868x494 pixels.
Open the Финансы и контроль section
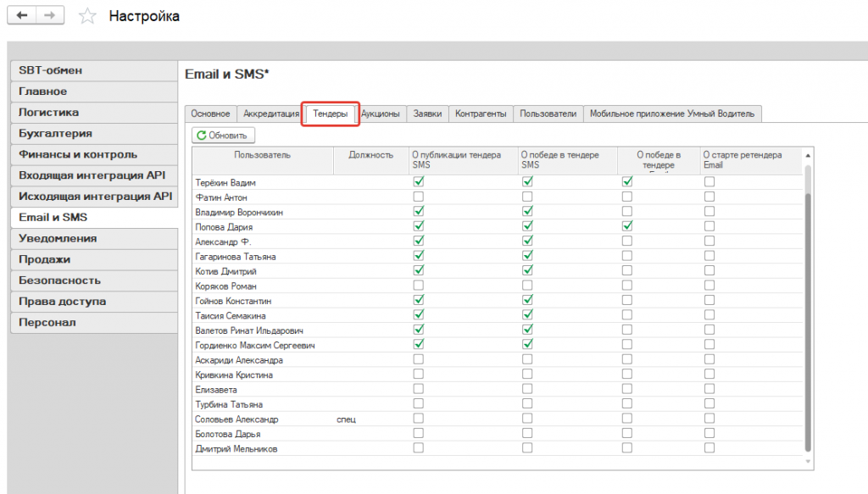click(94, 155)
